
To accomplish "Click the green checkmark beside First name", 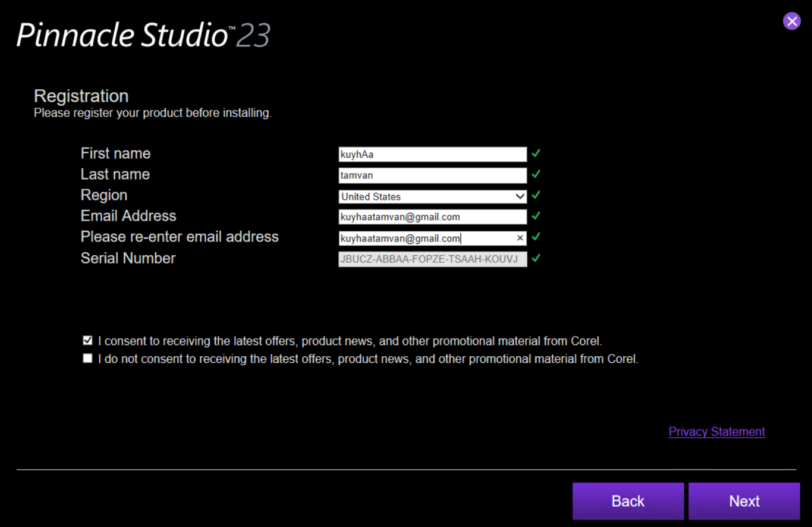I will (x=536, y=153).
